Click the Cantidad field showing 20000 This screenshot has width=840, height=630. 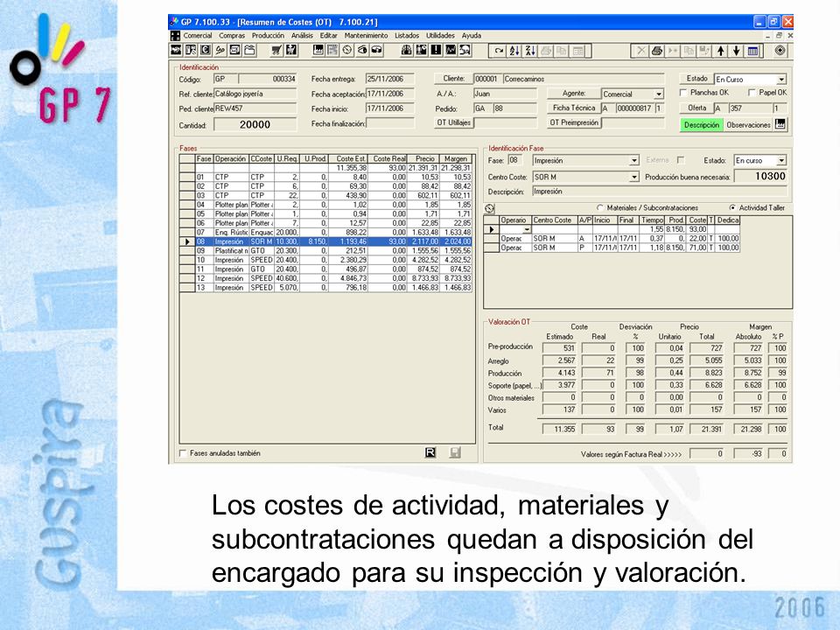[255, 125]
